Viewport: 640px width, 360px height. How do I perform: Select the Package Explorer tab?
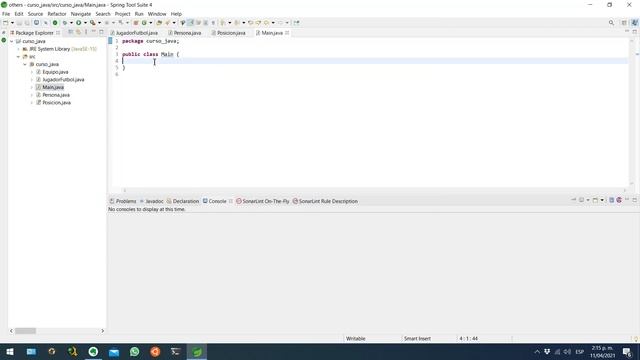[34, 33]
